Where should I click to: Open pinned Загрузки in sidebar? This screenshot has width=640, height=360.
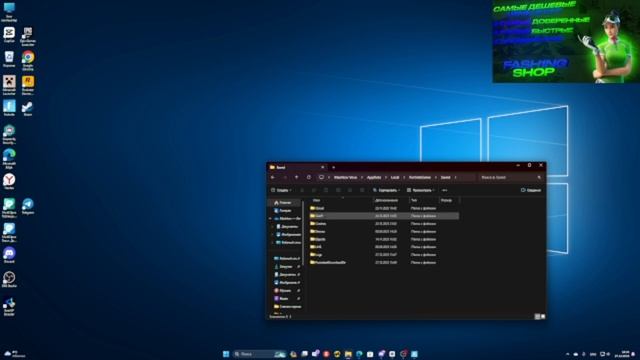[287, 267]
